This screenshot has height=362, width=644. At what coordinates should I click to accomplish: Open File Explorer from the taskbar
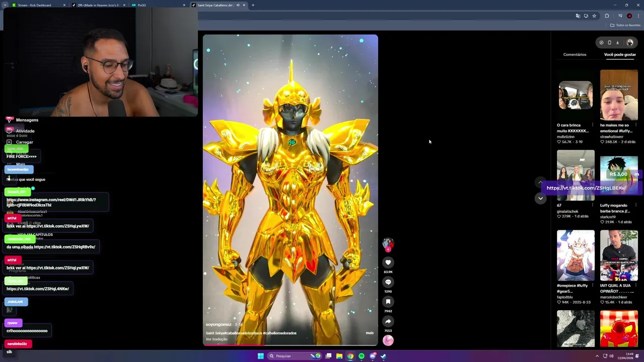pos(339,356)
